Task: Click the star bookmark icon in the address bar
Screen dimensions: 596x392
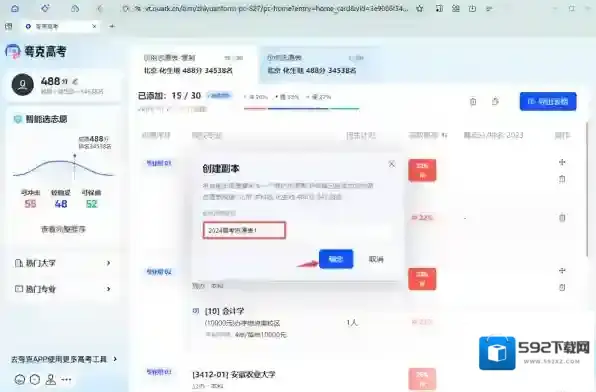Action: [x=420, y=8]
